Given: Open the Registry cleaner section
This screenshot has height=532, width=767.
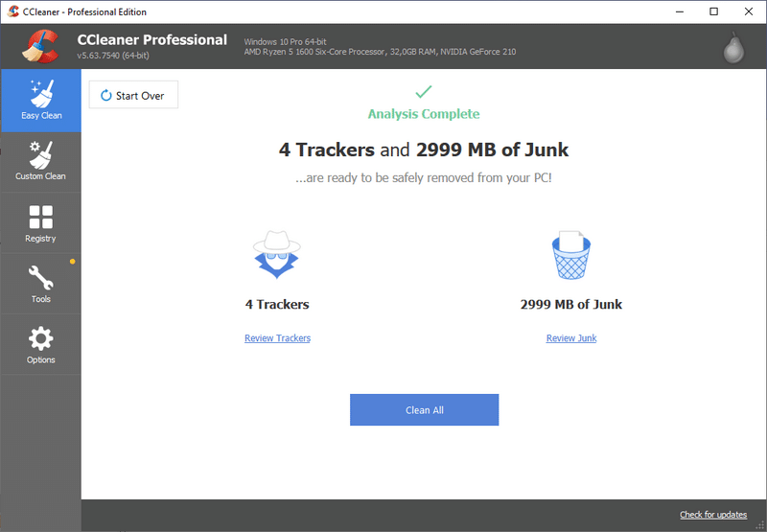Looking at the screenshot, I should pyautogui.click(x=40, y=223).
